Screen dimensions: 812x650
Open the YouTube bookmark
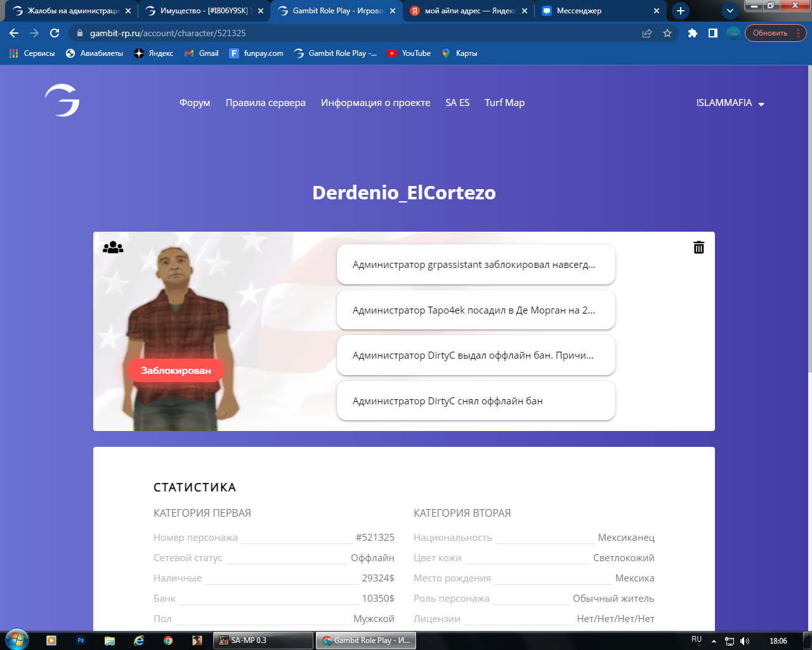(409, 53)
